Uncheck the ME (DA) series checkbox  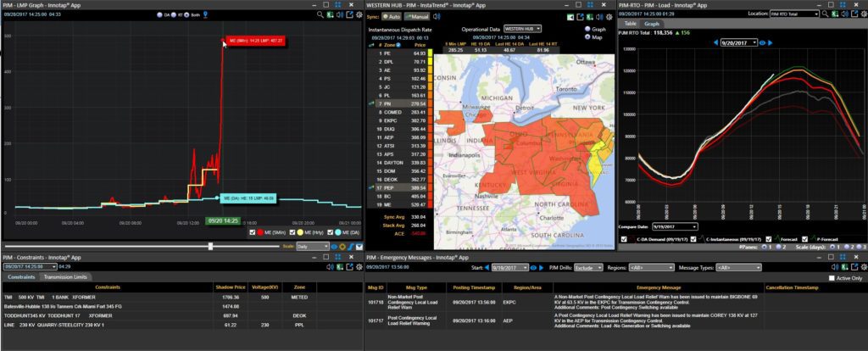pos(331,232)
